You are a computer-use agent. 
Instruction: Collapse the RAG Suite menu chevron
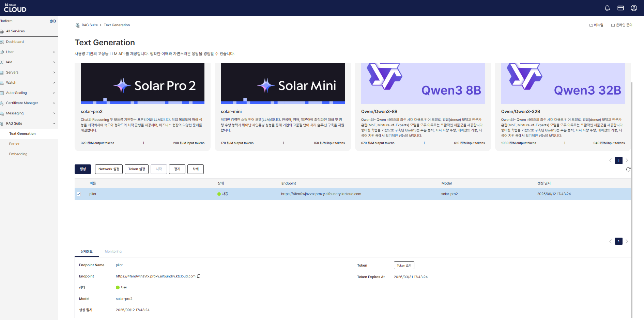(54, 123)
